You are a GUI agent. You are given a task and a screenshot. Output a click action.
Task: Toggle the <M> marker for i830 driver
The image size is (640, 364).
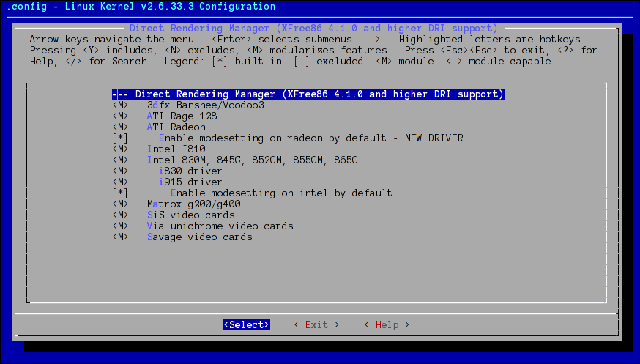click(120, 171)
